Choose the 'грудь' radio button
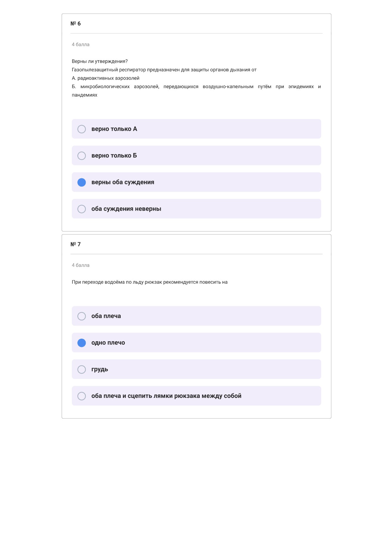 coord(82,369)
